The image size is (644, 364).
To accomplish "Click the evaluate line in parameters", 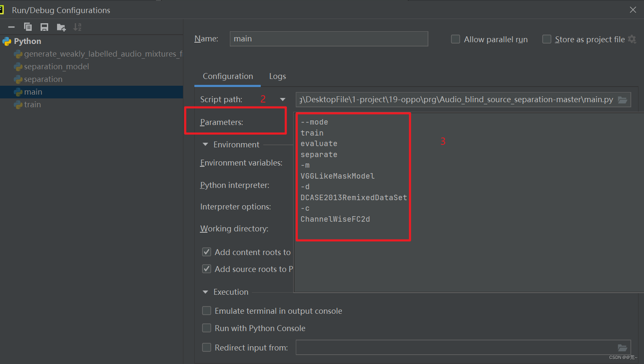I will (x=319, y=144).
